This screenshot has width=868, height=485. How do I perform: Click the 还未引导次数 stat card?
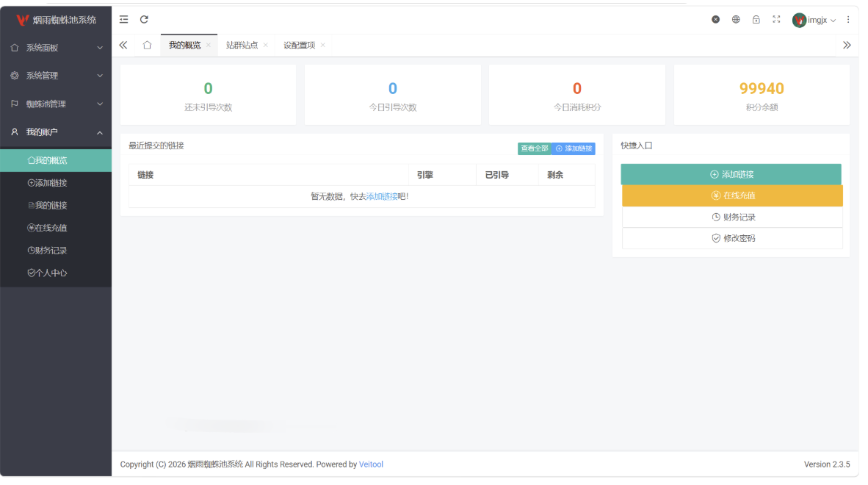208,95
